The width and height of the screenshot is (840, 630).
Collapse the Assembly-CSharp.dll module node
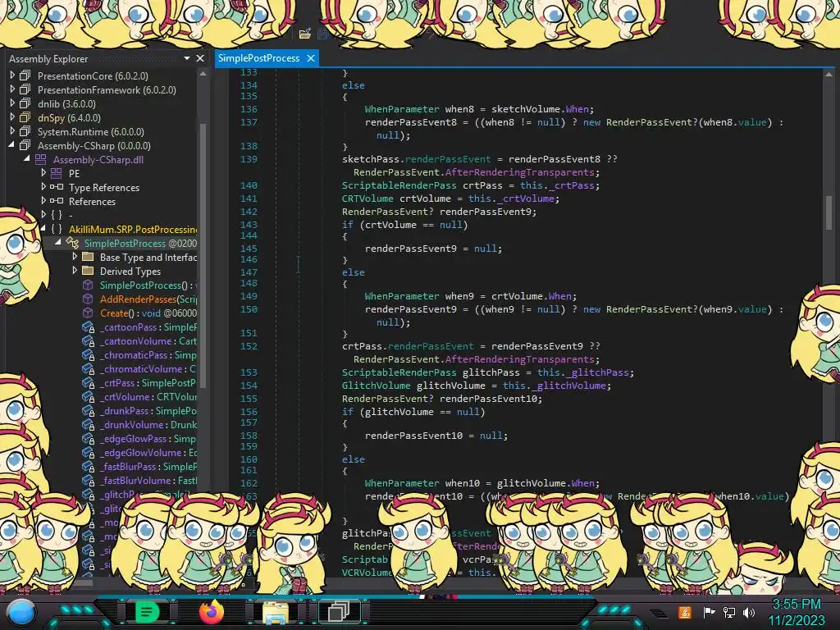pyautogui.click(x=27, y=159)
